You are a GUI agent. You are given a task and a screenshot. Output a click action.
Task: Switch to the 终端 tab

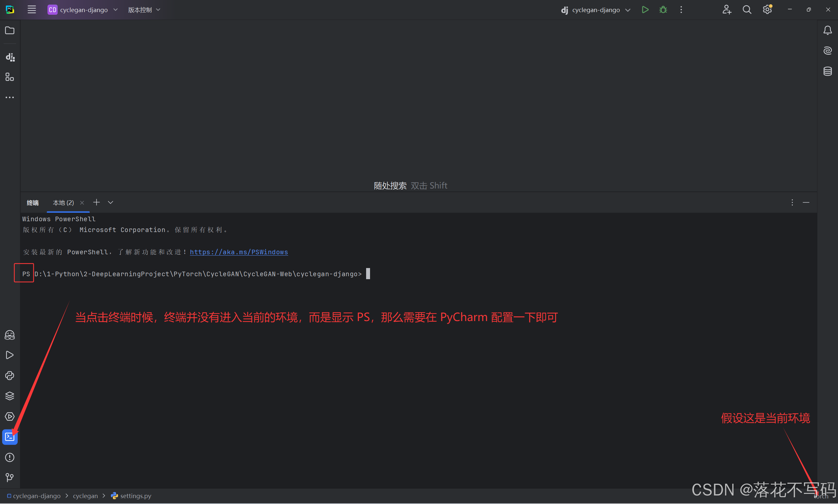pos(33,202)
